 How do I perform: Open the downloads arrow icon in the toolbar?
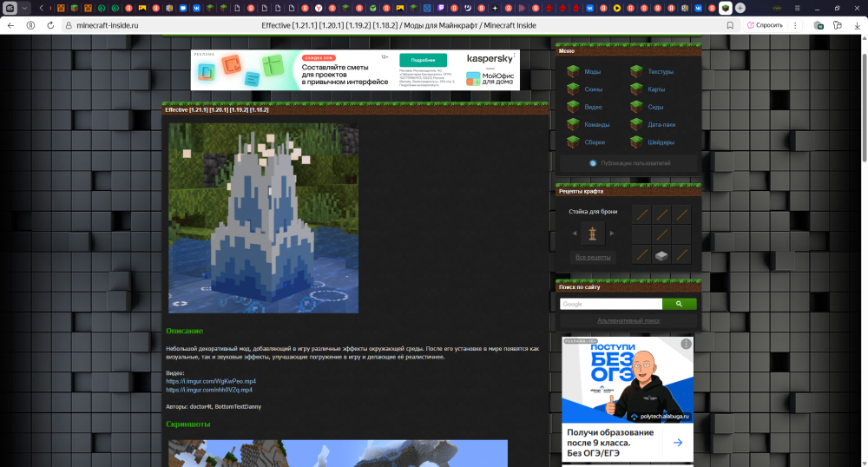pyautogui.click(x=857, y=25)
